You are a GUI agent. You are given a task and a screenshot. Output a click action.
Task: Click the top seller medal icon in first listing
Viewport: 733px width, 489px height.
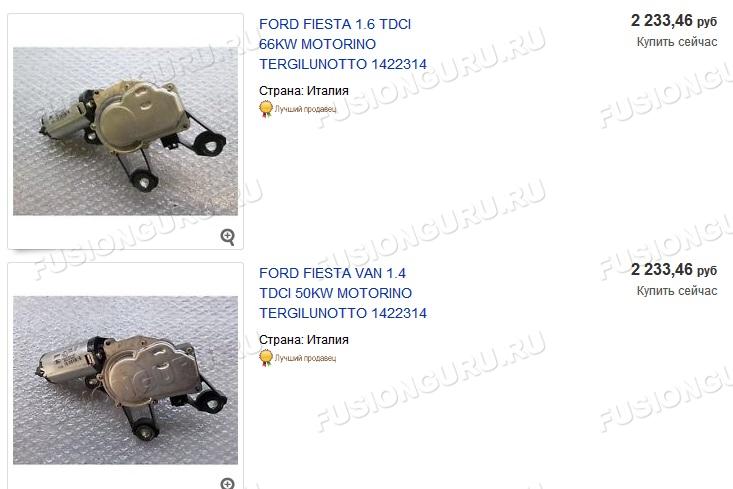(266, 109)
